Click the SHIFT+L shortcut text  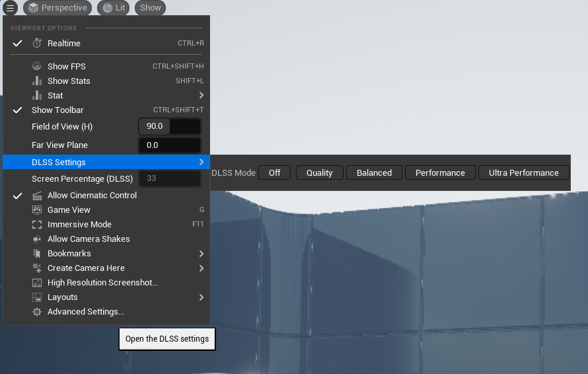[x=190, y=81]
